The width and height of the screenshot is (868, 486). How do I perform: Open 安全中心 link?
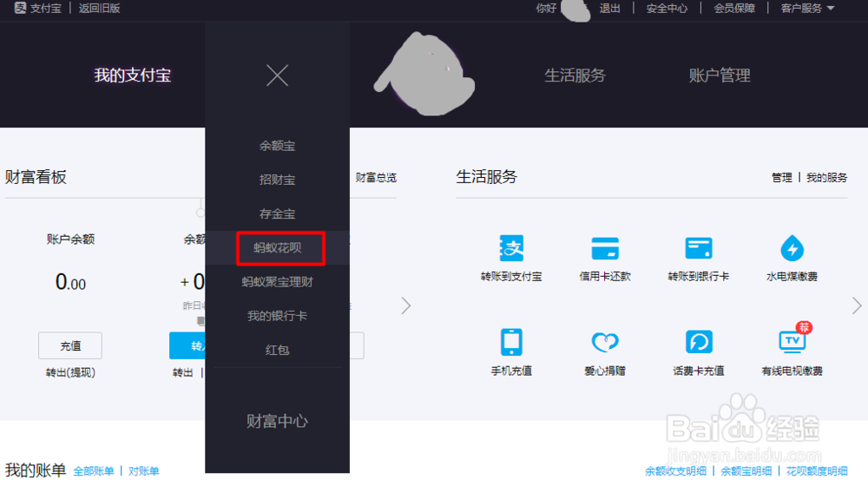pyautogui.click(x=667, y=9)
